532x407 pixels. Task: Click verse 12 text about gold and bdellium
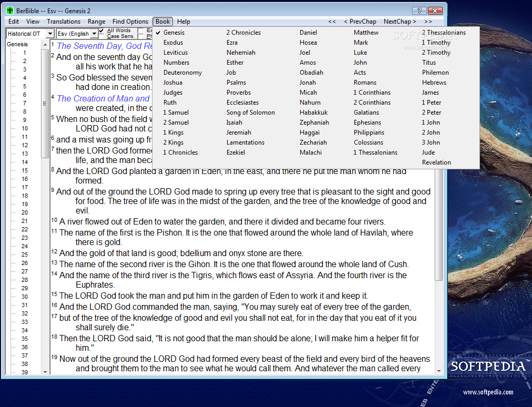point(181,253)
